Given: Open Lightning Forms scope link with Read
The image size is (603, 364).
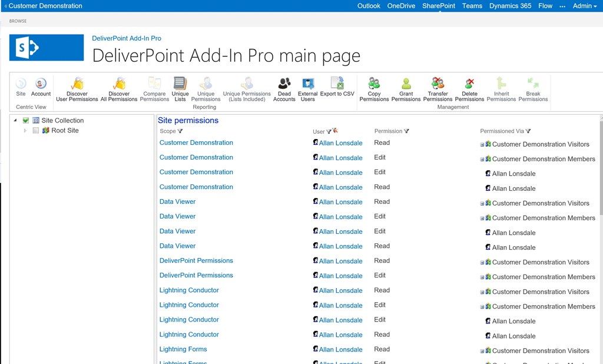Looking at the screenshot, I should (x=183, y=349).
